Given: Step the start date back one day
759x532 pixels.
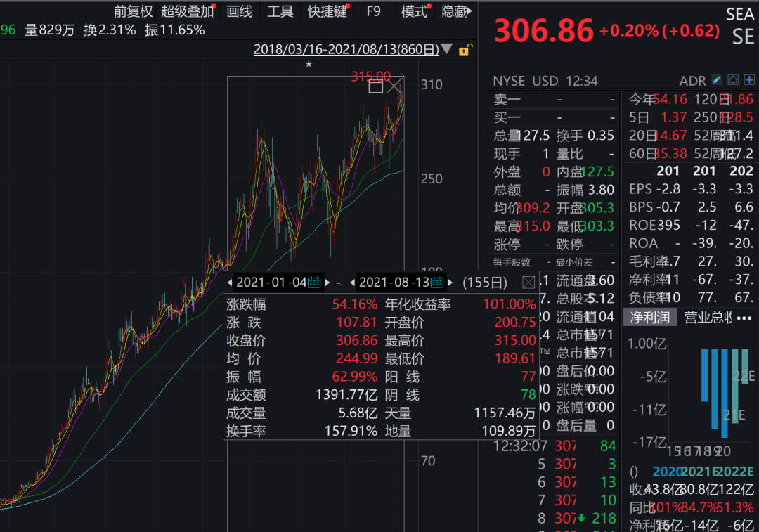Looking at the screenshot, I should click(x=230, y=283).
